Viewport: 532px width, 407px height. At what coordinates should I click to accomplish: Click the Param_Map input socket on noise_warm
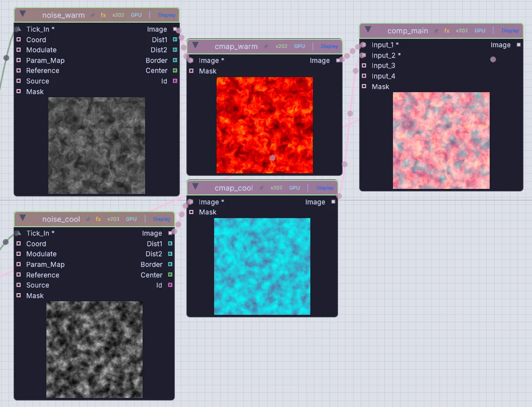tap(19, 60)
